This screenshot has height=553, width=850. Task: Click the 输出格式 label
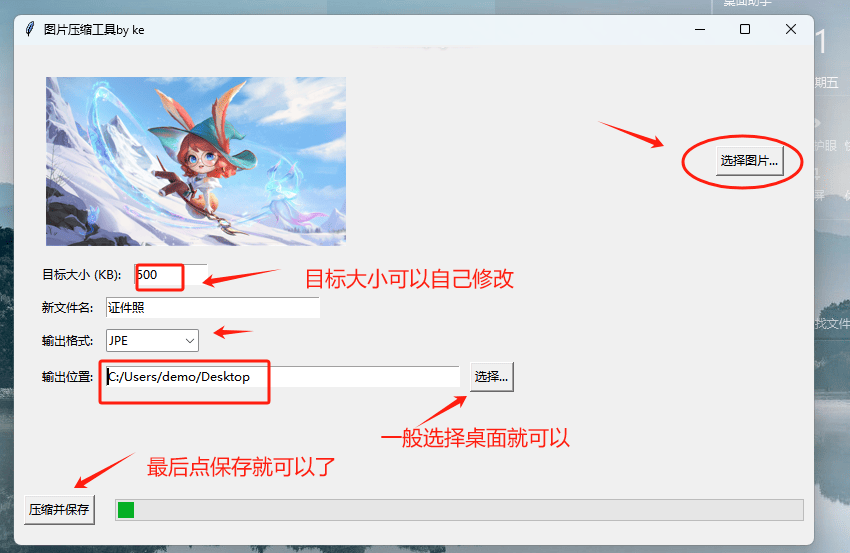67,341
